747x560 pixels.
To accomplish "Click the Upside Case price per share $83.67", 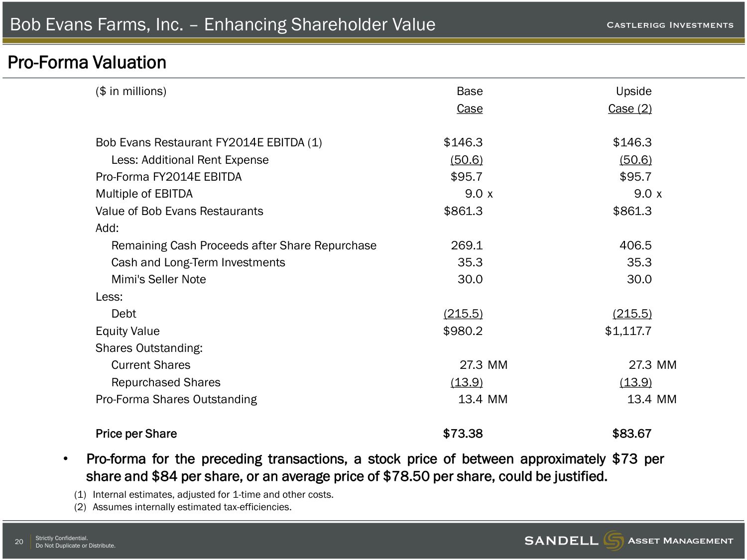I will [x=631, y=434].
